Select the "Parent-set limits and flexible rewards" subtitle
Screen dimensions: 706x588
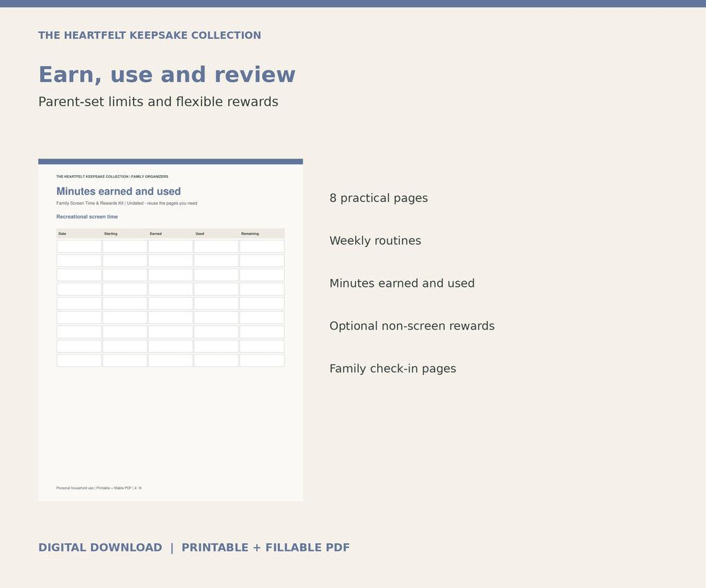point(158,102)
